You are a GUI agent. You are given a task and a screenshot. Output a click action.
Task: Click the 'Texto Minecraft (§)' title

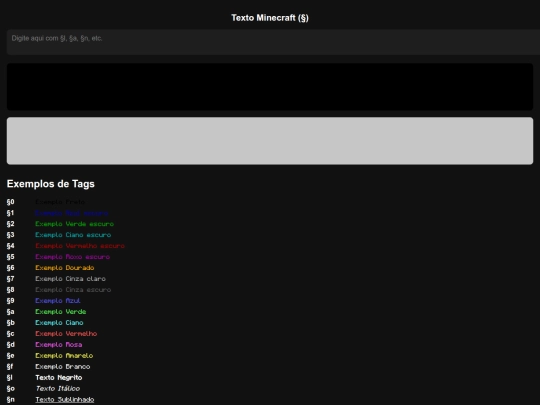pos(270,18)
